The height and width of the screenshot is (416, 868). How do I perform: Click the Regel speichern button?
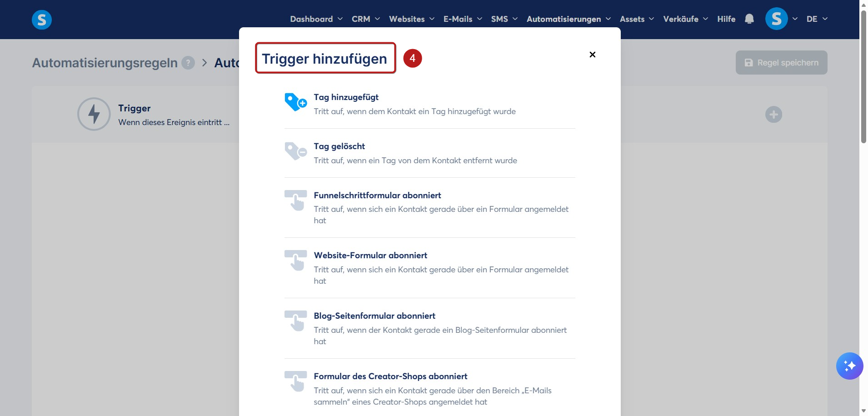click(781, 63)
